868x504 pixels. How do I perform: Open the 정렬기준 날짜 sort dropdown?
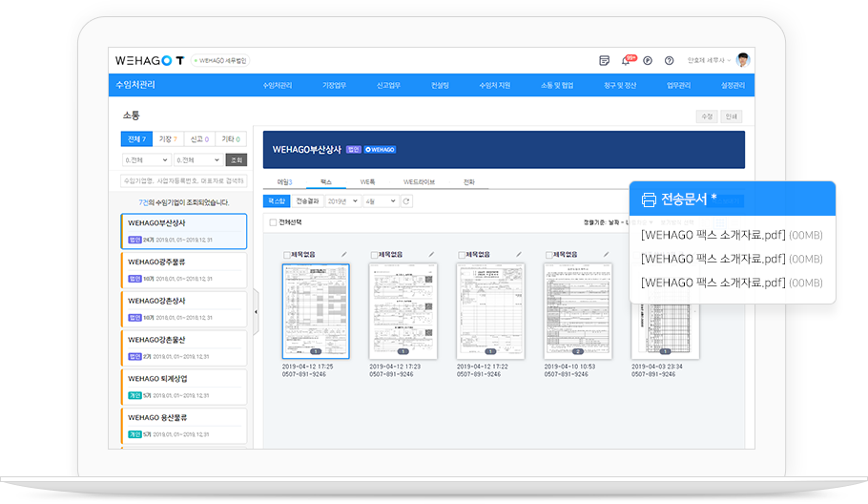coord(606,222)
